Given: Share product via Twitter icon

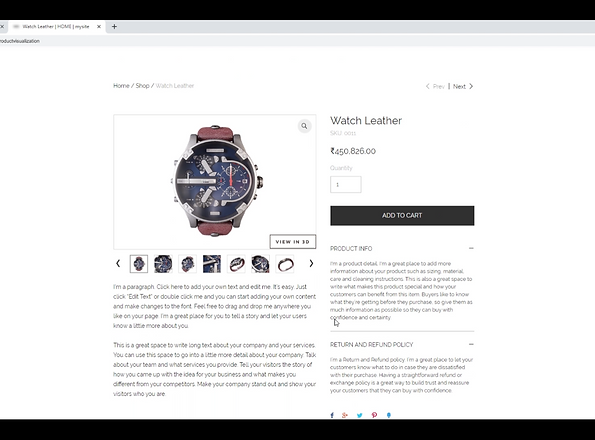Looking at the screenshot, I should [x=359, y=415].
